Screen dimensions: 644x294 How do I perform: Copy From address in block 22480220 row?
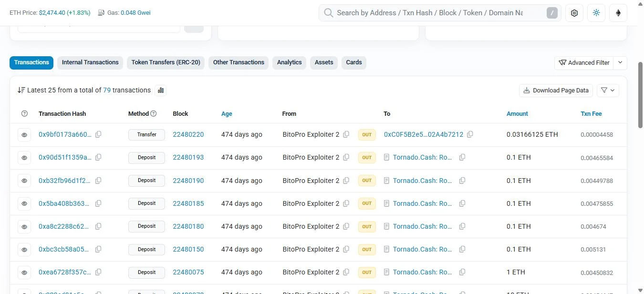tap(346, 134)
